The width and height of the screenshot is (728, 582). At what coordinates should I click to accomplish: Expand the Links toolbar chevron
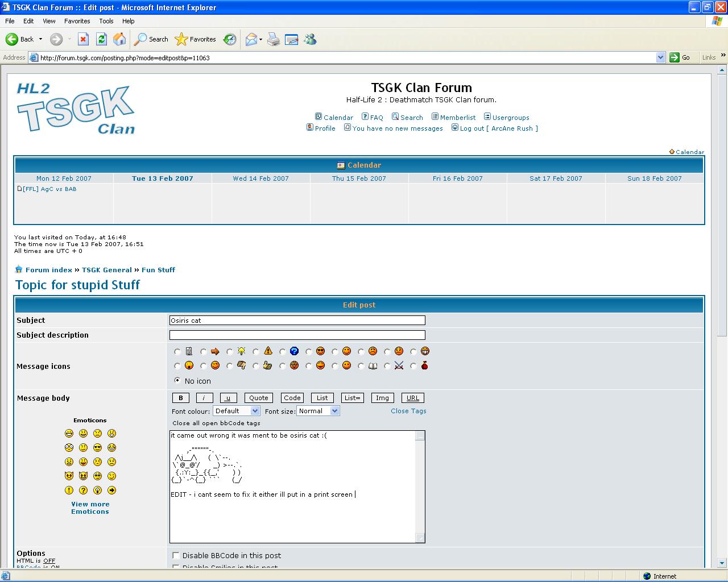coord(723,56)
